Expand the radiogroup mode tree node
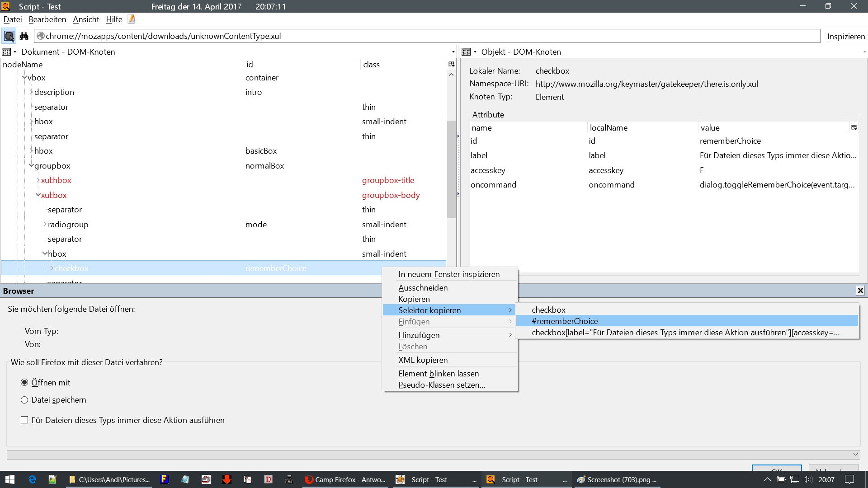This screenshot has height=488, width=868. (45, 225)
